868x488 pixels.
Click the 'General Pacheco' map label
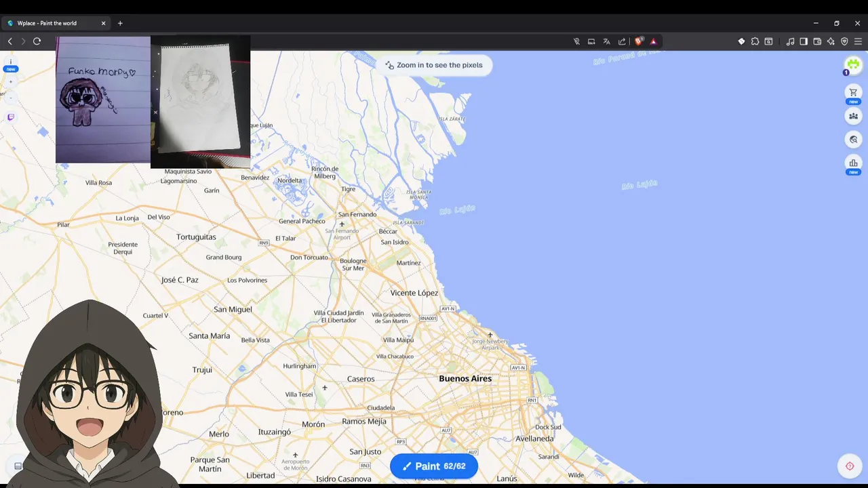click(302, 221)
